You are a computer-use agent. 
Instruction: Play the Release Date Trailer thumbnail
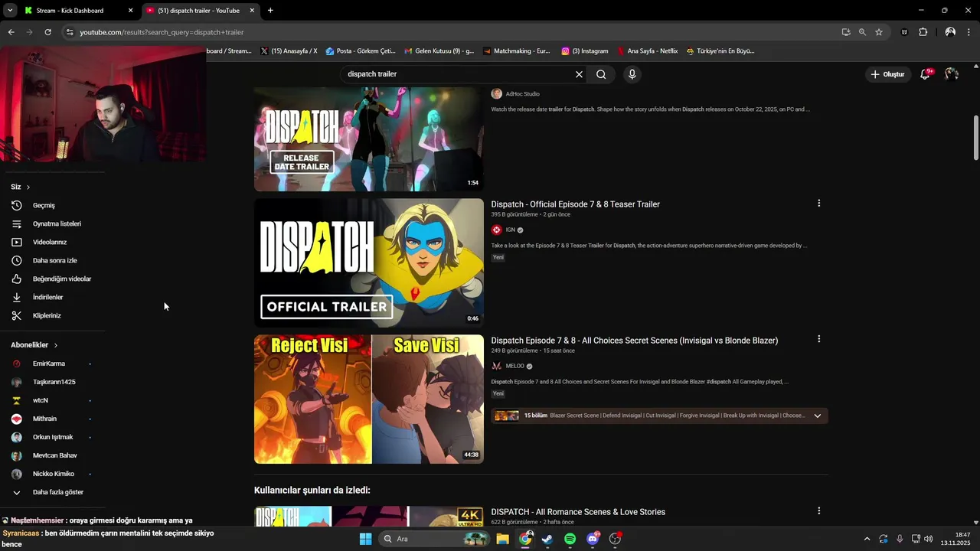pos(369,139)
